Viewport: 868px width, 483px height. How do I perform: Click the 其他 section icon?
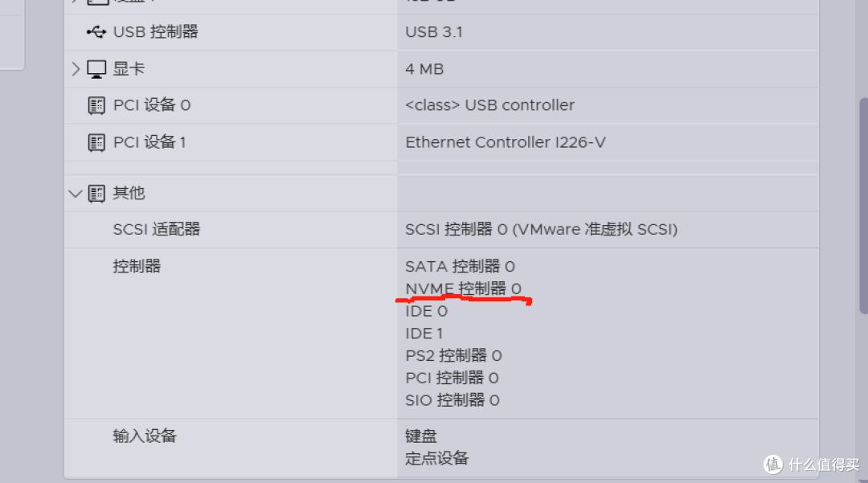(96, 194)
